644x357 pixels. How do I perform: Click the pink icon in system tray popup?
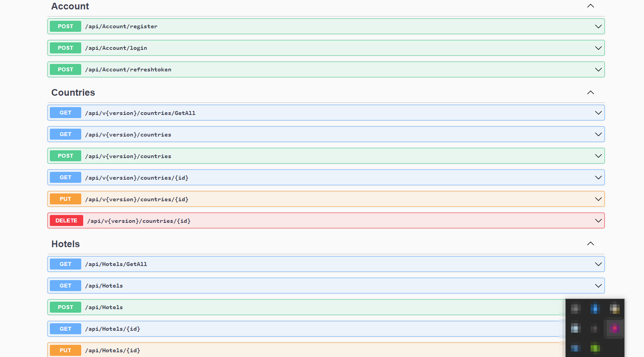(x=614, y=328)
